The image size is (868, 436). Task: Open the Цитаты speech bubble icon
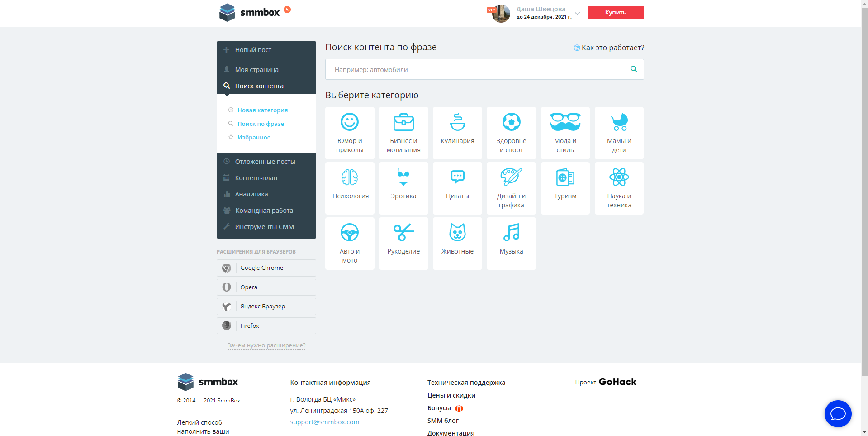click(457, 177)
